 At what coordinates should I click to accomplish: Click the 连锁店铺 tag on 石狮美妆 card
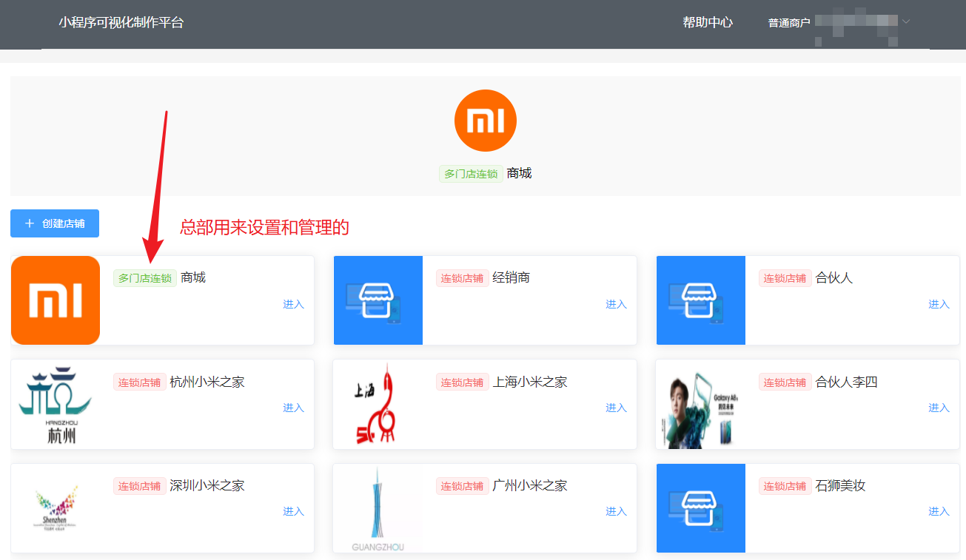(785, 486)
